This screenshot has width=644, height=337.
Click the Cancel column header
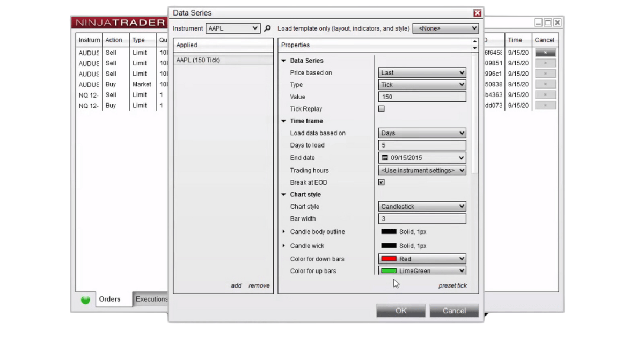coord(545,40)
